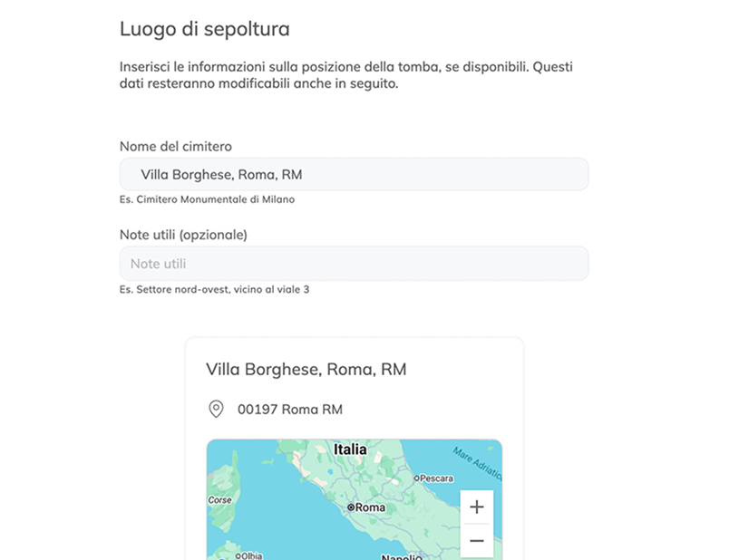This screenshot has height=560, width=729.
Task: Select the Nome del cimitero input field
Action: pos(354,173)
